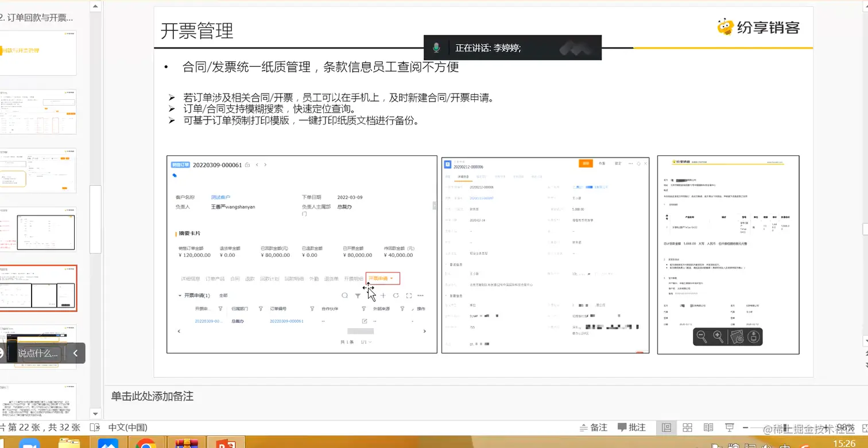This screenshot has height=448, width=868.
Task: Click 中文(中国) language in status bar
Action: pos(128,427)
